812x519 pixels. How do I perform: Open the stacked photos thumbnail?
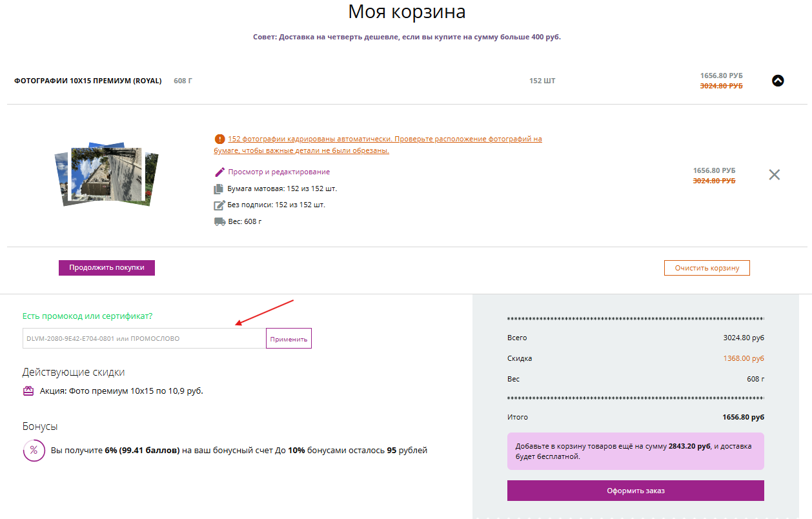tap(107, 175)
